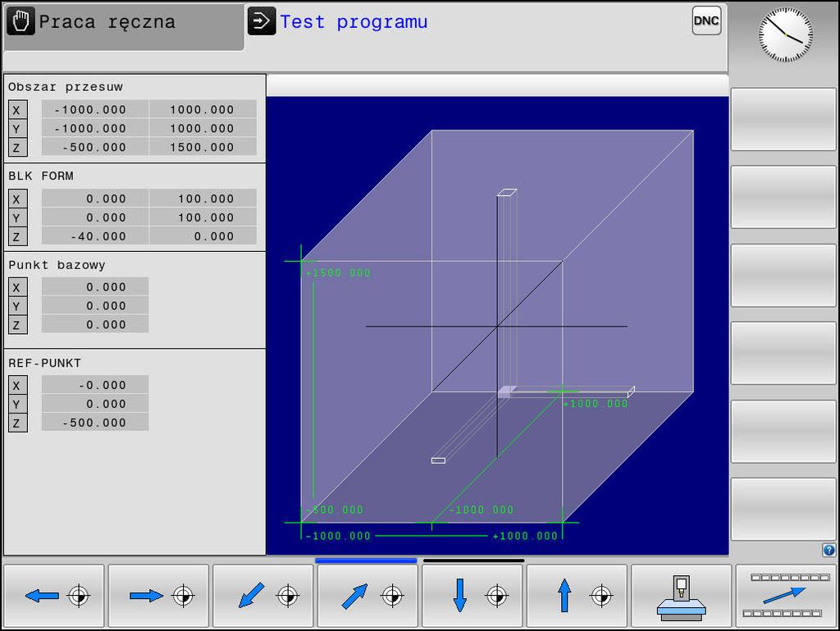Screen dimensions: 840x631
Task: Click the diagonal down-left arrow soft key
Action: click(263, 595)
